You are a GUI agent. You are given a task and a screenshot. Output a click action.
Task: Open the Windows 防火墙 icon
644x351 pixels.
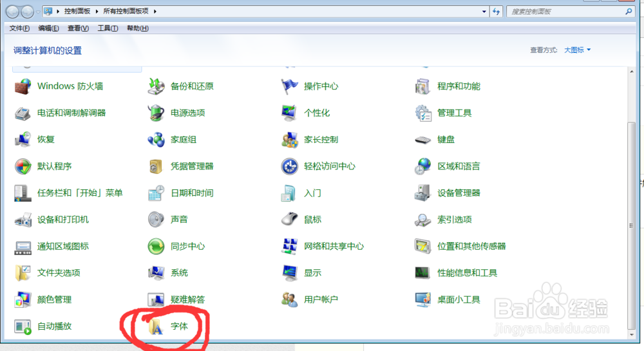tap(23, 86)
